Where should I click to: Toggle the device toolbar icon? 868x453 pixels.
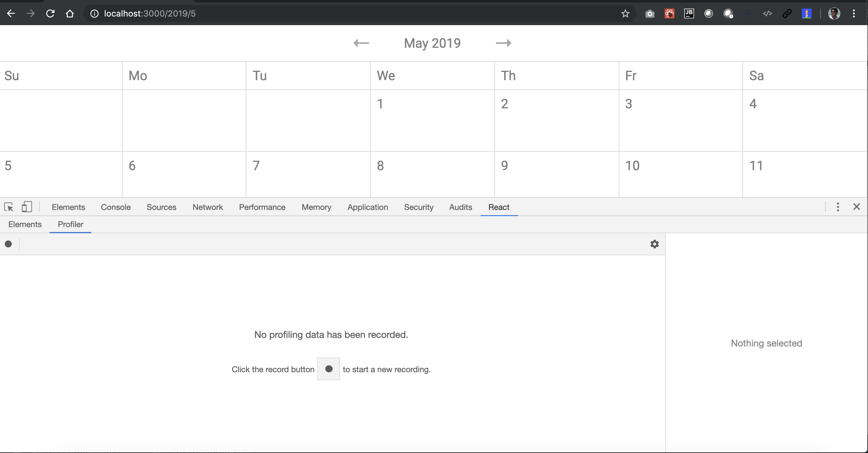tap(27, 207)
